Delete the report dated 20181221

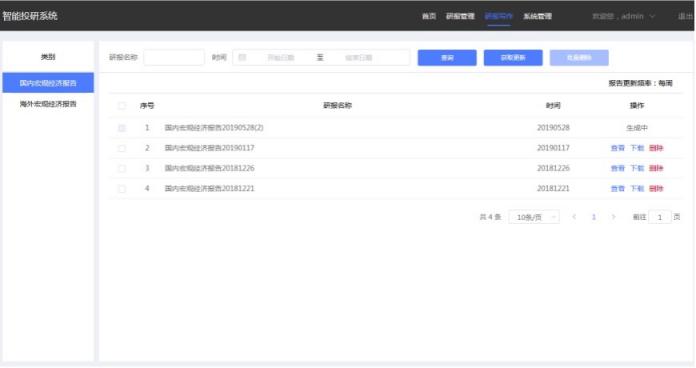tap(656, 189)
